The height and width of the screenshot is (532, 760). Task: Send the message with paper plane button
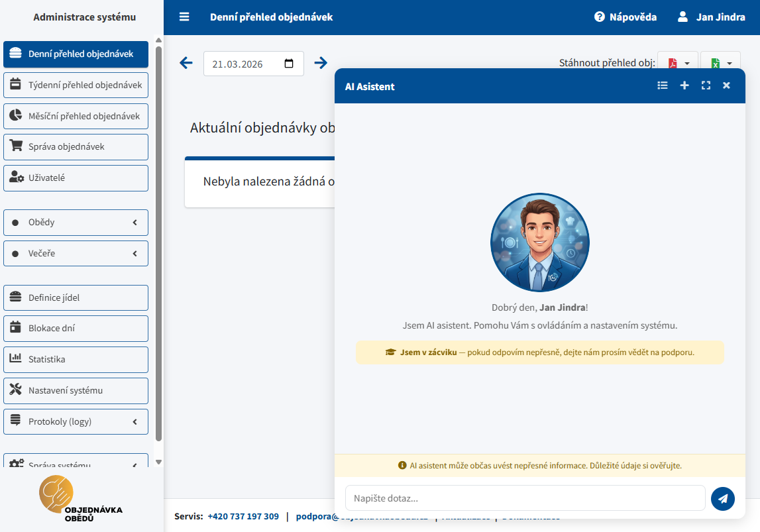(x=722, y=498)
